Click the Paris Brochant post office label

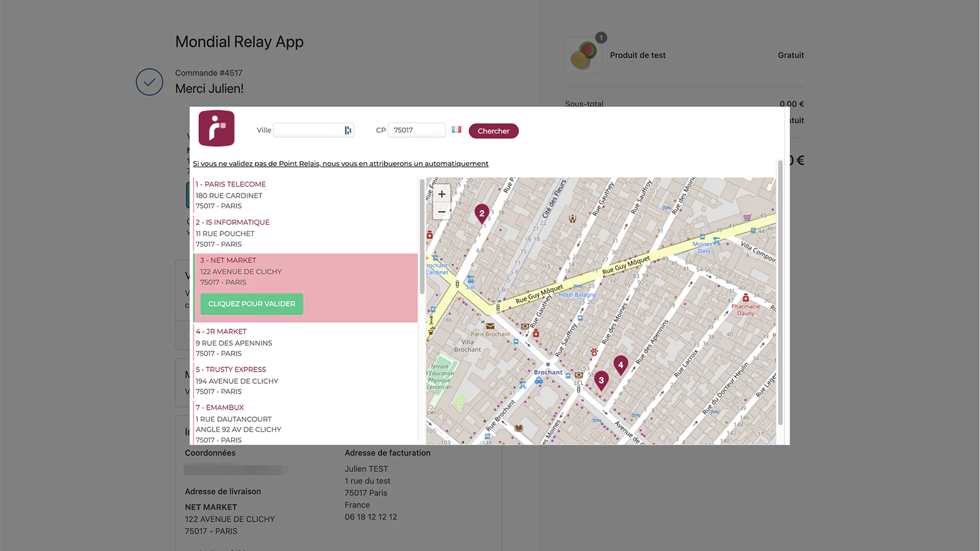coord(490,334)
